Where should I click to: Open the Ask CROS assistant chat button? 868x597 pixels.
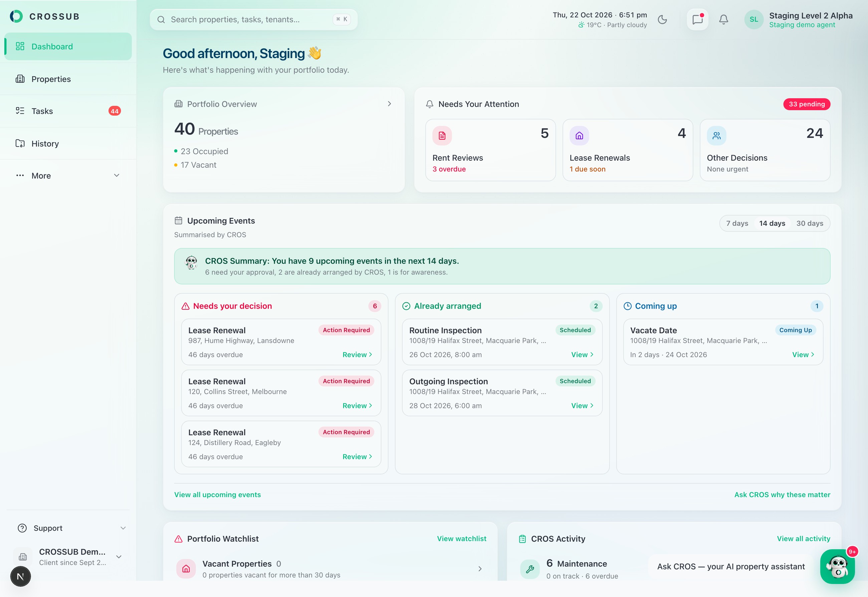coord(837,566)
